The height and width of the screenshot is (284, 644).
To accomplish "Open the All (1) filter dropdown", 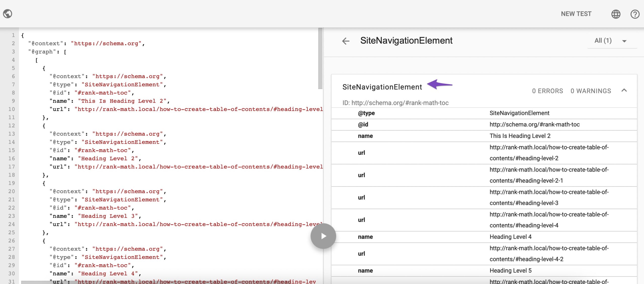I will [611, 40].
